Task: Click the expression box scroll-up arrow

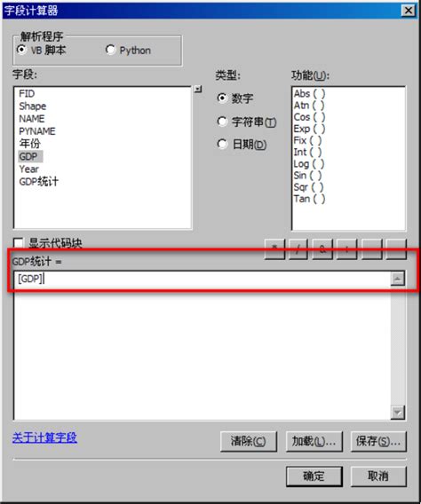Action: pyautogui.click(x=398, y=279)
